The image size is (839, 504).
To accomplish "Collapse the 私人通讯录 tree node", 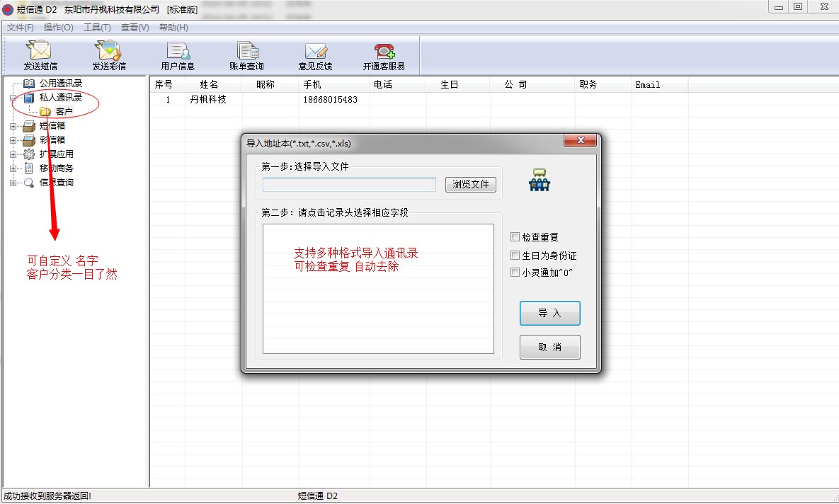I will 13,98.
